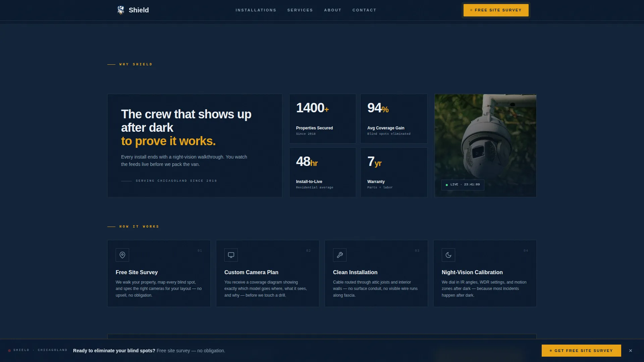This screenshot has width=644, height=362.
Task: Click the Free Site Survey card title
Action: pos(137,273)
